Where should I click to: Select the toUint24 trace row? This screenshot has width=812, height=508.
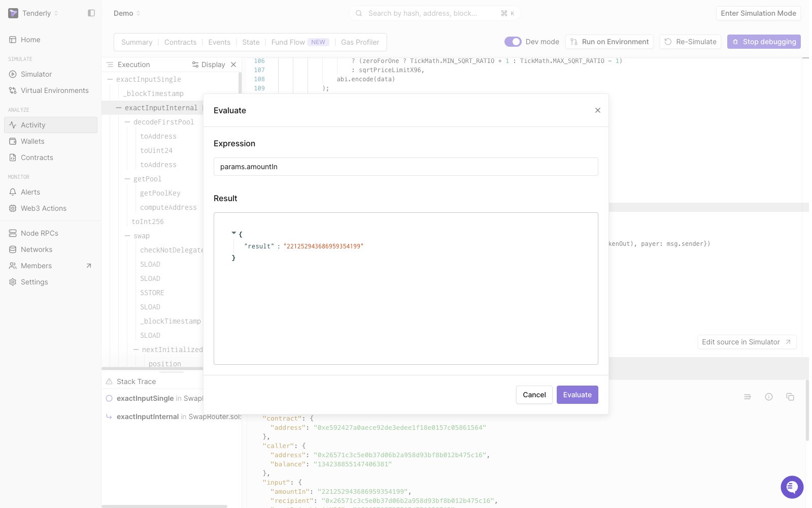pyautogui.click(x=156, y=150)
